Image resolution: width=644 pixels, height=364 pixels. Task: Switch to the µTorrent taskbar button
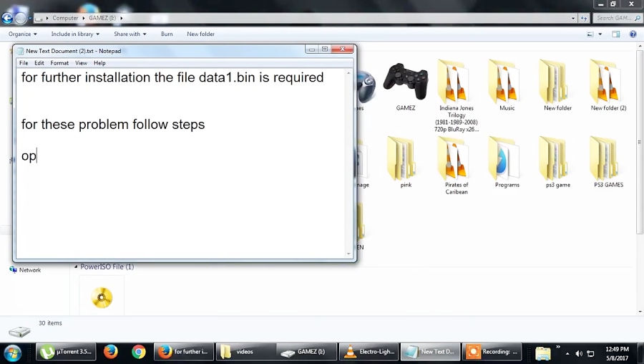(66, 352)
